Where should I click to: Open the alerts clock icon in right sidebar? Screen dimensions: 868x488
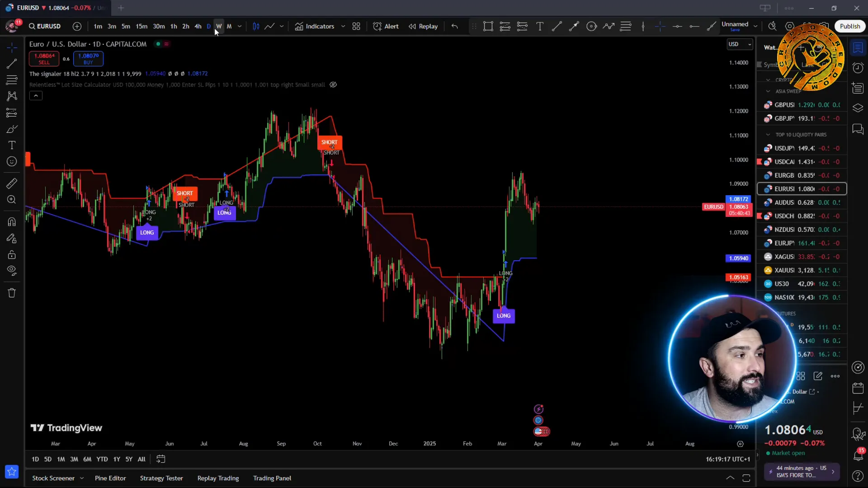(858, 68)
